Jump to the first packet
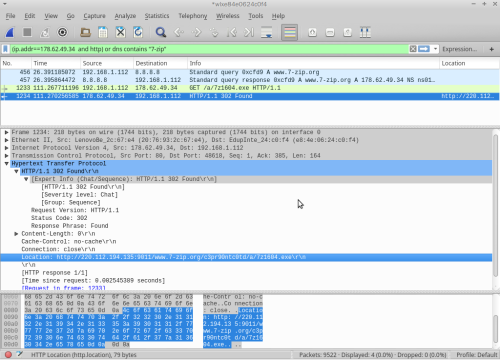 point(232,32)
